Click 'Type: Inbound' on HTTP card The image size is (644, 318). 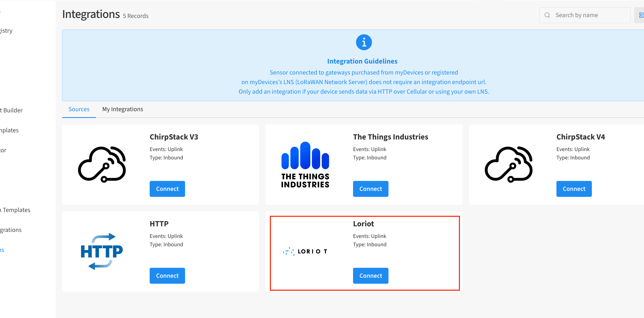point(166,245)
